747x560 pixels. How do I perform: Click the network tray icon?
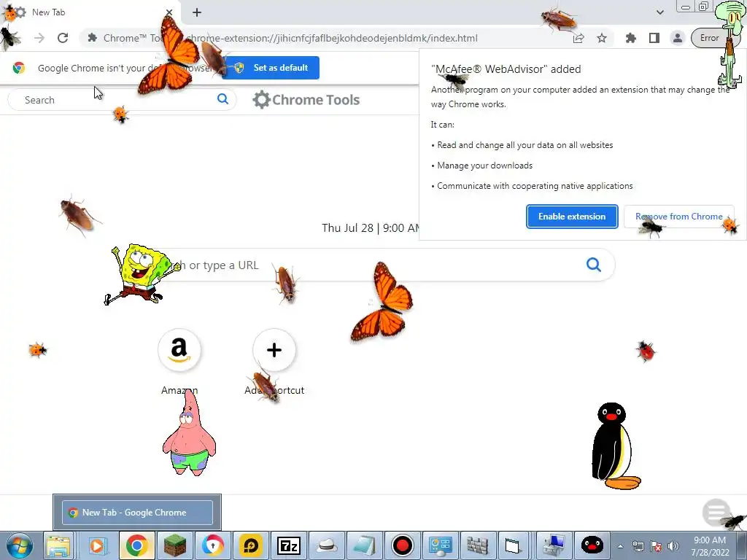638,546
